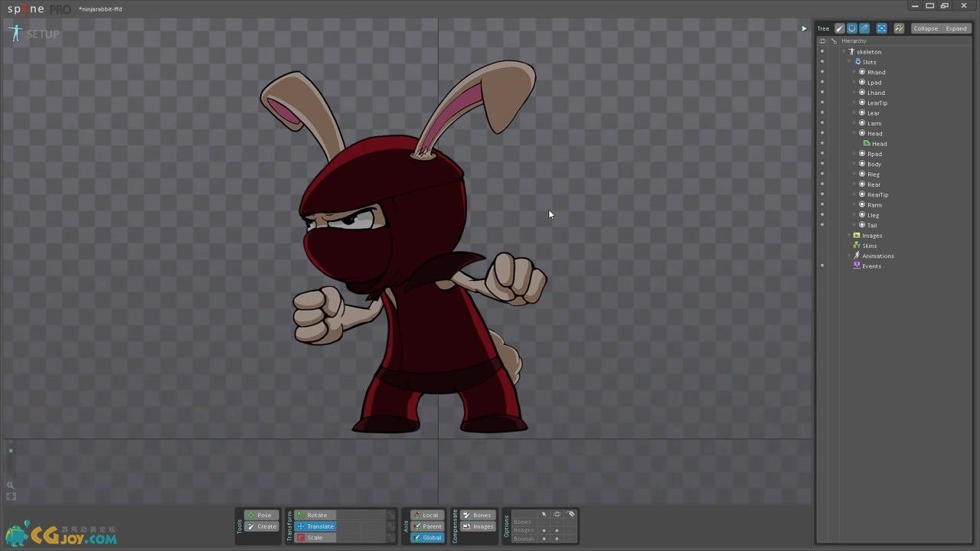
Task: Toggle visibility dot for Tail slot
Action: (x=822, y=225)
